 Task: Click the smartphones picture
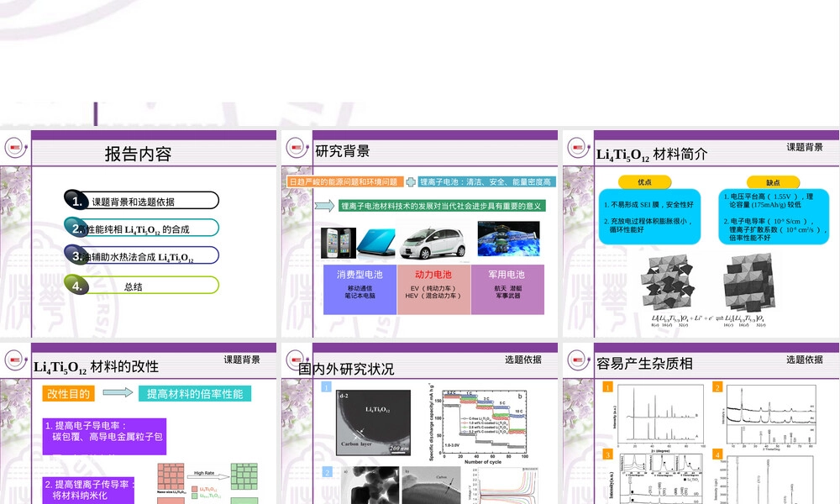[x=338, y=243]
